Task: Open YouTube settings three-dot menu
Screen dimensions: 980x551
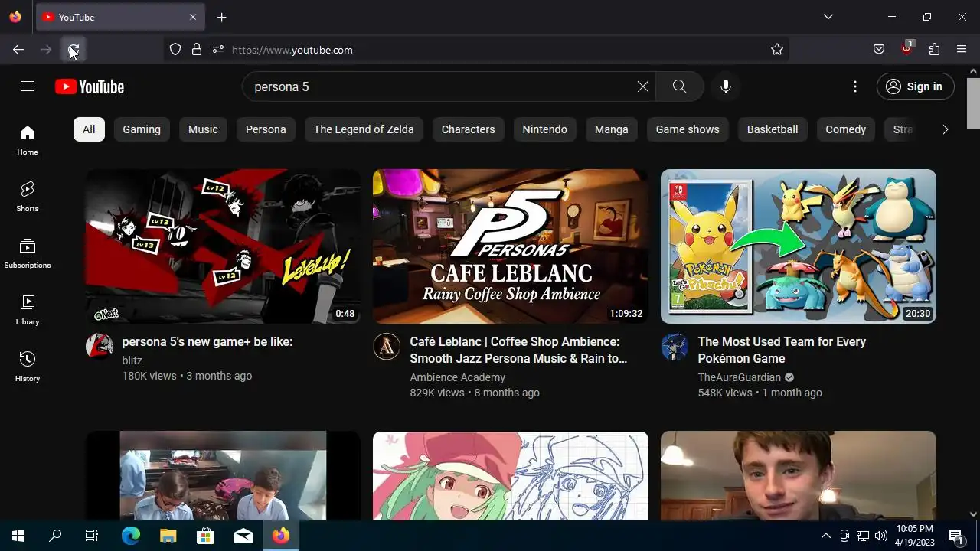Action: pyautogui.click(x=855, y=86)
